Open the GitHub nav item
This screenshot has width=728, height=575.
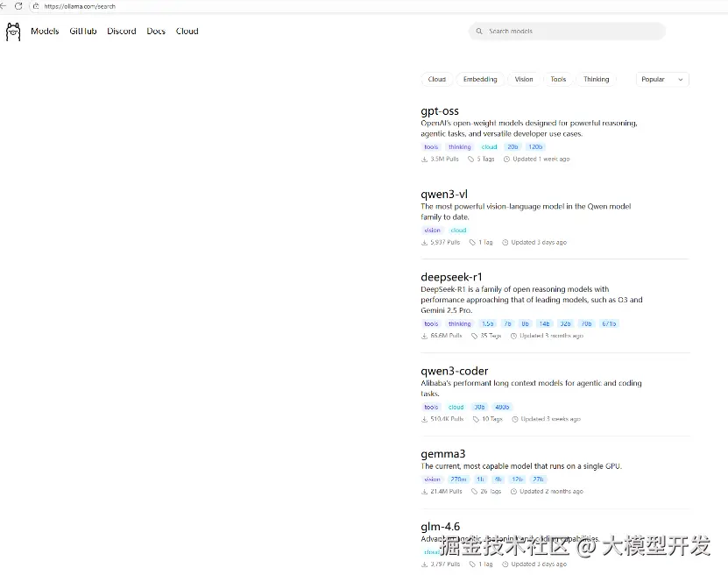83,32
